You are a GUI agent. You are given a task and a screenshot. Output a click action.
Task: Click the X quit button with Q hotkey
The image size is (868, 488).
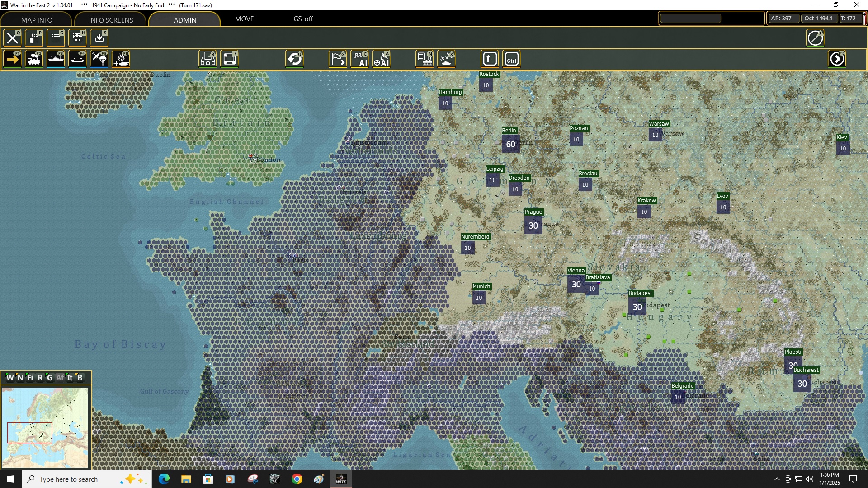[x=12, y=38]
